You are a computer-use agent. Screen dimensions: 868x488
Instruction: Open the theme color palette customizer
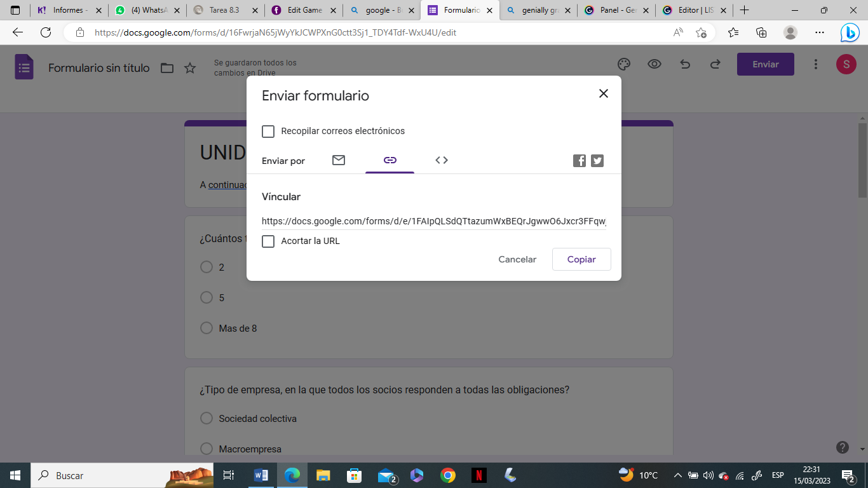pos(623,64)
